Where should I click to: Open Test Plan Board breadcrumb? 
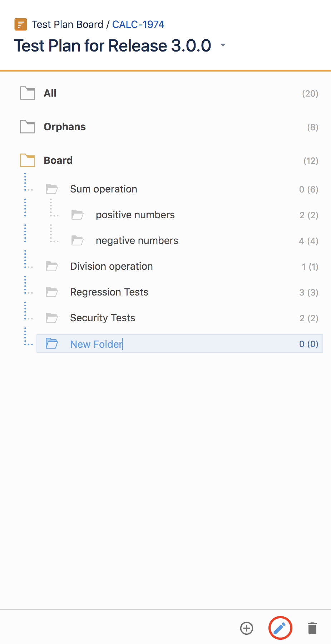68,24
